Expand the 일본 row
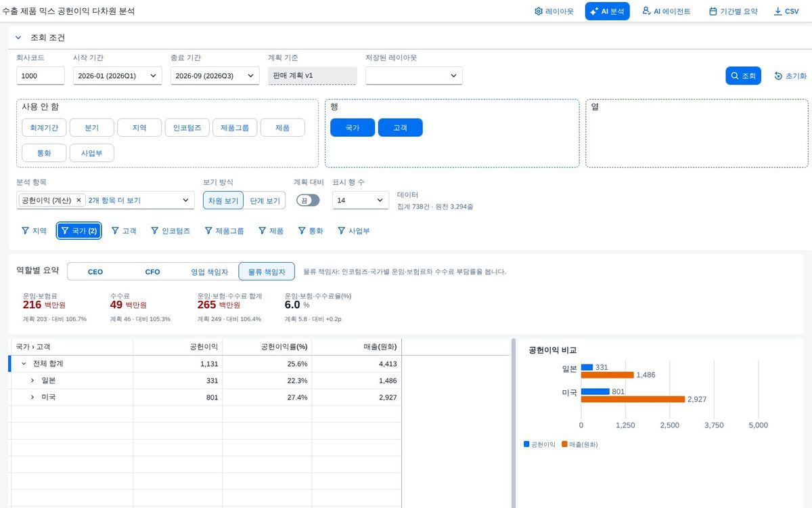 [x=32, y=381]
